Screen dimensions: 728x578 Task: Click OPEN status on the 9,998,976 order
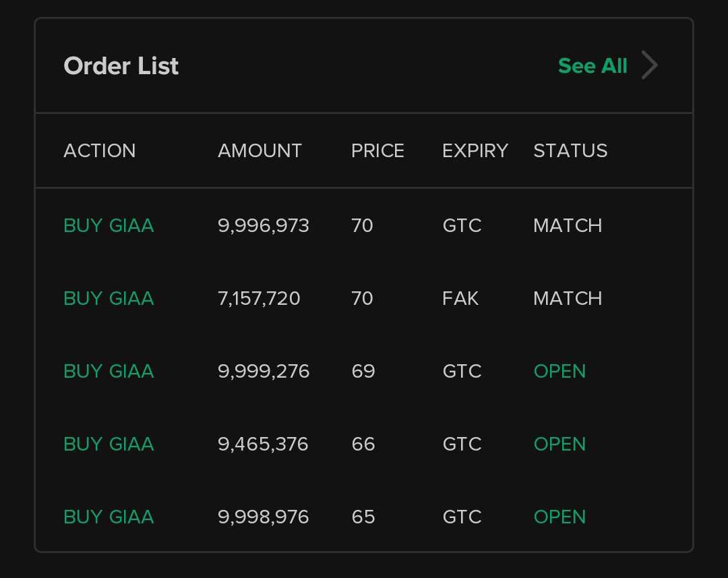pos(559,517)
